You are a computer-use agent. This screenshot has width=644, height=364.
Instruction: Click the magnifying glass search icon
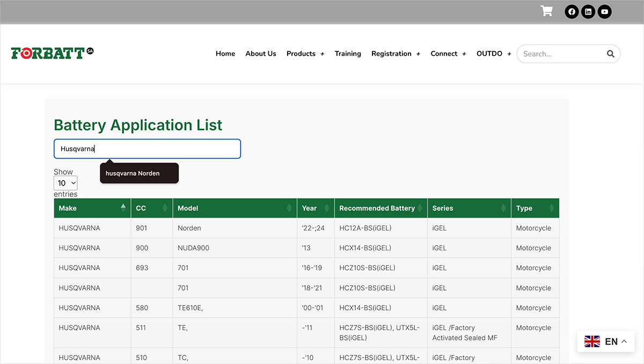coord(610,54)
